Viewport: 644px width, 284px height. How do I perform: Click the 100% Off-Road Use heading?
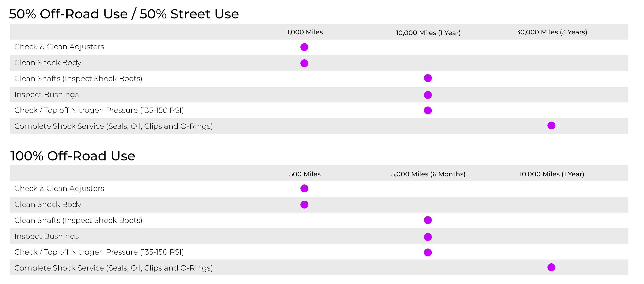pyautogui.click(x=73, y=156)
